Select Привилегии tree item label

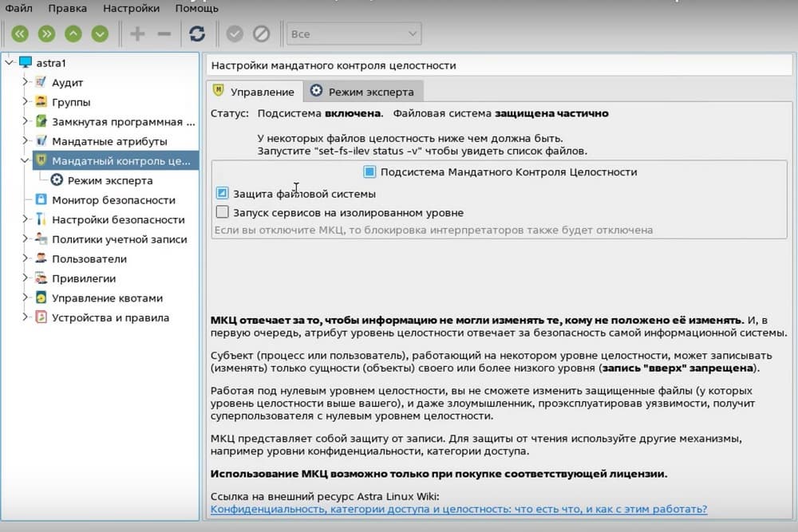point(84,278)
